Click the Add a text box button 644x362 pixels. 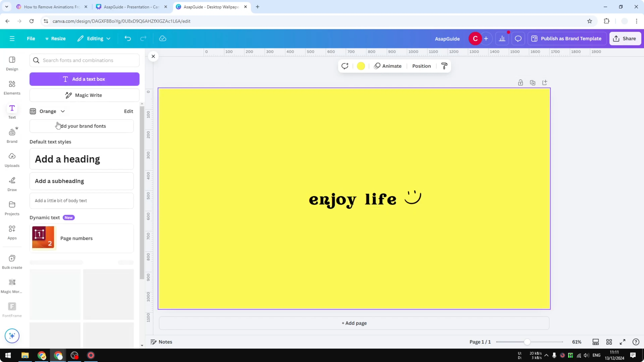click(85, 79)
